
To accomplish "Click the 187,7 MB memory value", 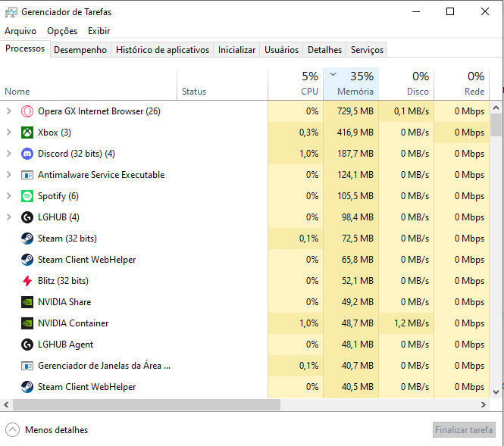I will point(355,154).
